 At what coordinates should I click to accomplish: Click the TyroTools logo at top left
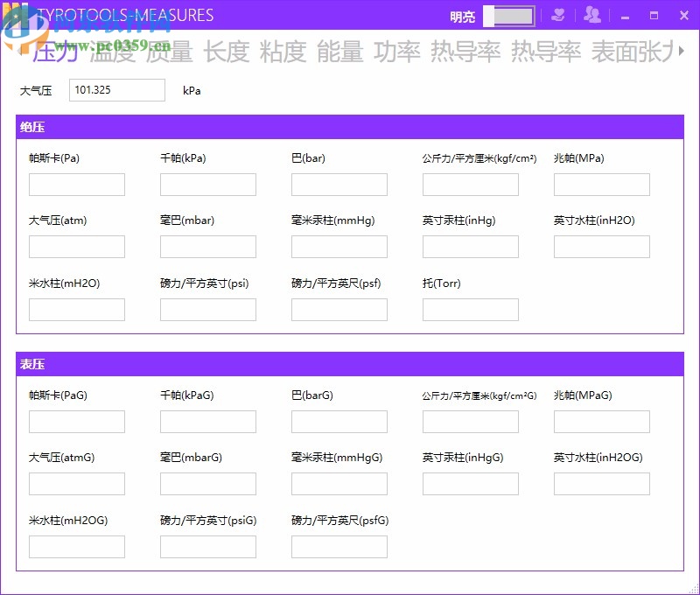point(24,15)
